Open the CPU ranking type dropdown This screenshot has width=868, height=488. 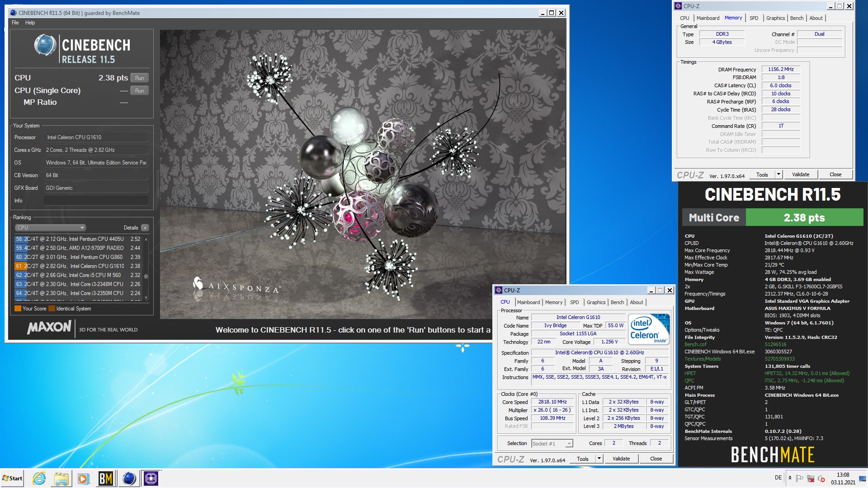[x=50, y=228]
